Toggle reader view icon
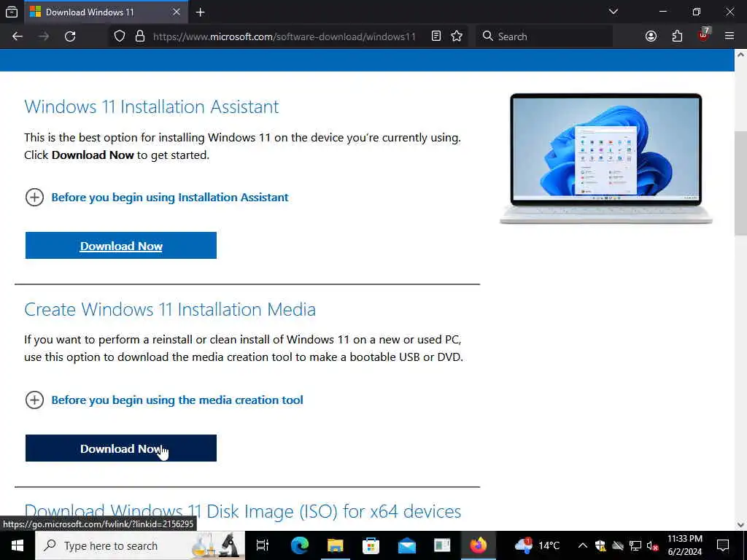Viewport: 747px width, 560px height. [436, 36]
